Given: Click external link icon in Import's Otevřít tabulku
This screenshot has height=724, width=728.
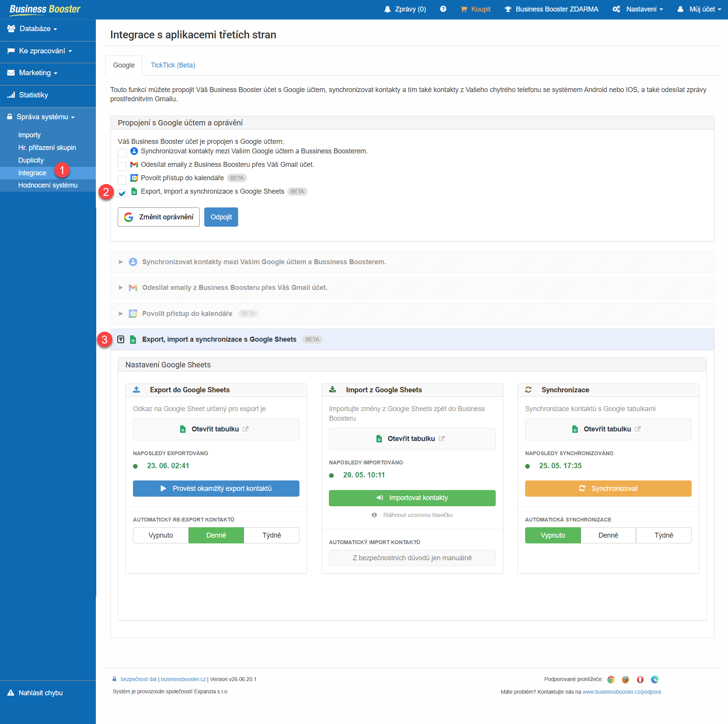Looking at the screenshot, I should click(x=442, y=439).
